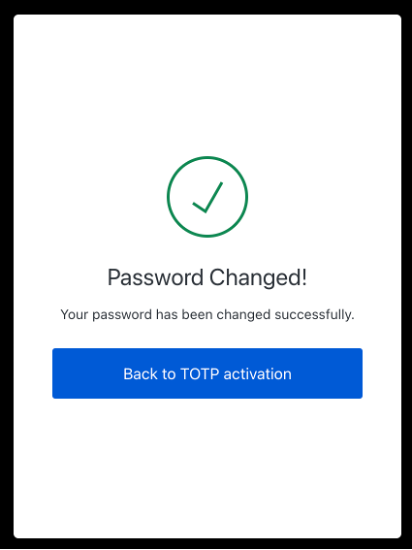Click the words 'has been' in the message
Image resolution: width=412 pixels, height=550 pixels.
(x=184, y=314)
